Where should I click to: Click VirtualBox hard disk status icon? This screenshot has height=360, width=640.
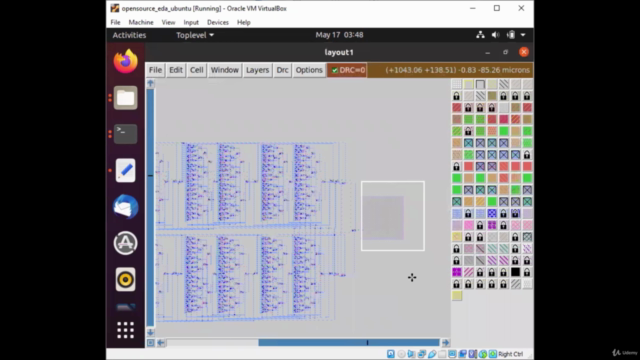click(x=391, y=354)
